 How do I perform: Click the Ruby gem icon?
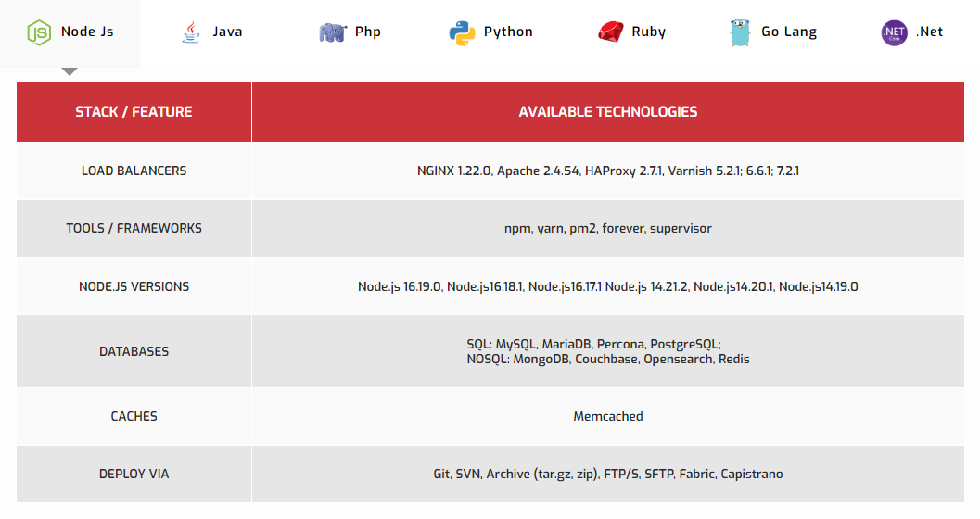coord(611,32)
